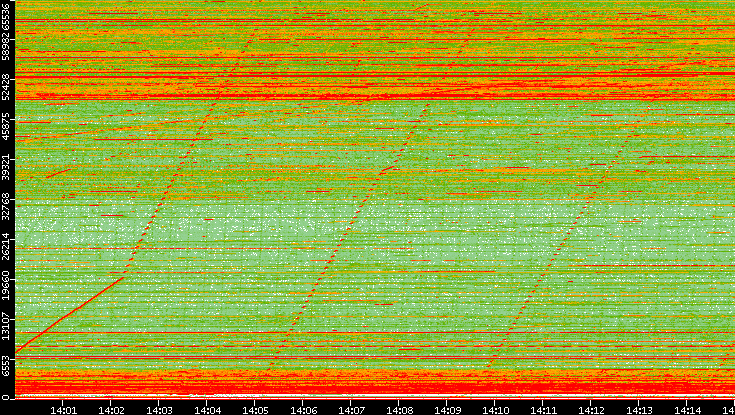Click the 14:13 time axis label
735x415 pixels.
[x=639, y=410]
